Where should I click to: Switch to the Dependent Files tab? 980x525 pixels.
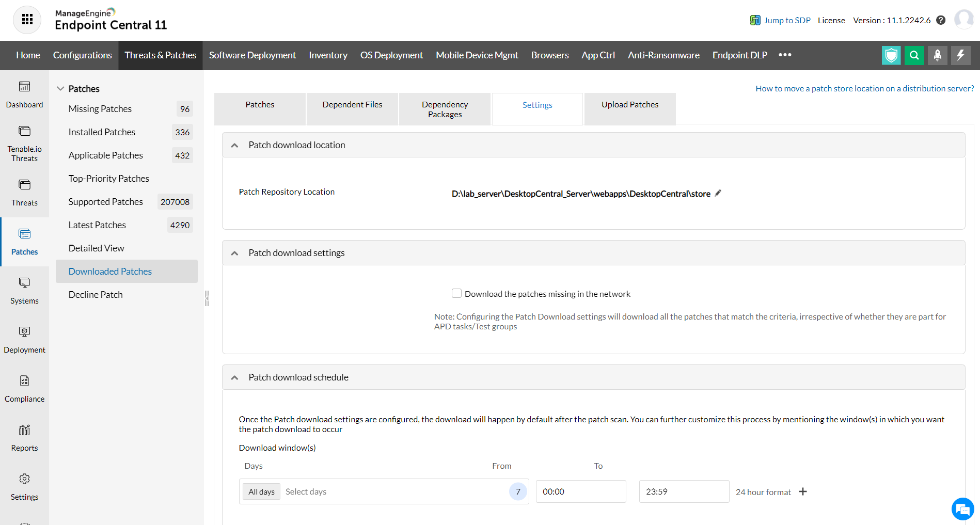click(352, 105)
